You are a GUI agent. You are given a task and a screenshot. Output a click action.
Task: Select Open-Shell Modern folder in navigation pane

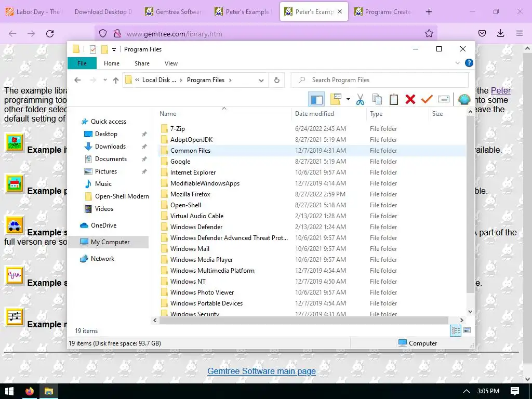point(122,196)
